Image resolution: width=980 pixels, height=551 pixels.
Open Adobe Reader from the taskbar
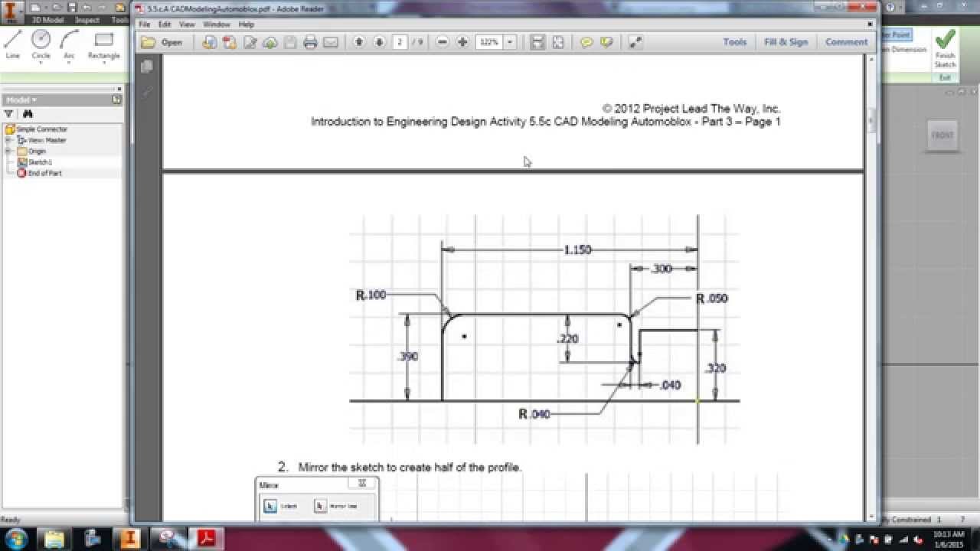pyautogui.click(x=205, y=538)
